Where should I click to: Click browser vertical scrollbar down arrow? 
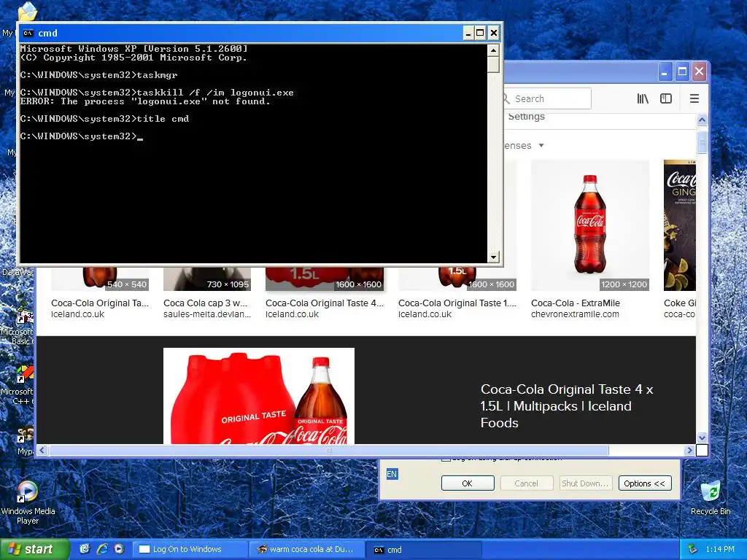702,437
